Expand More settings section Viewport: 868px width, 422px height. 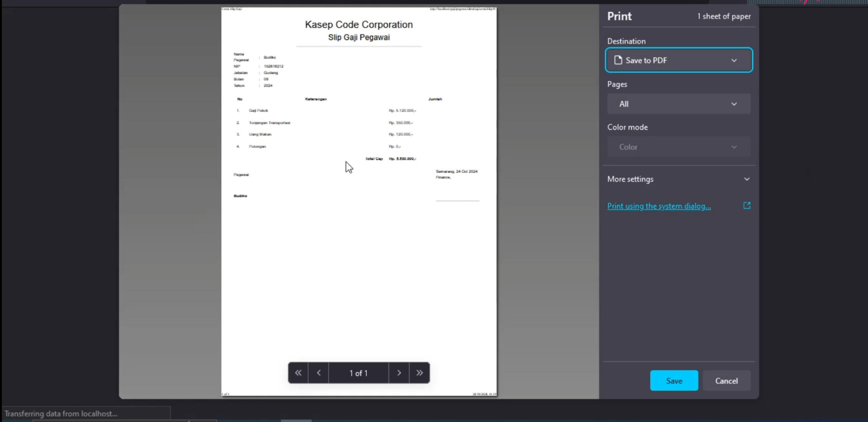(679, 179)
